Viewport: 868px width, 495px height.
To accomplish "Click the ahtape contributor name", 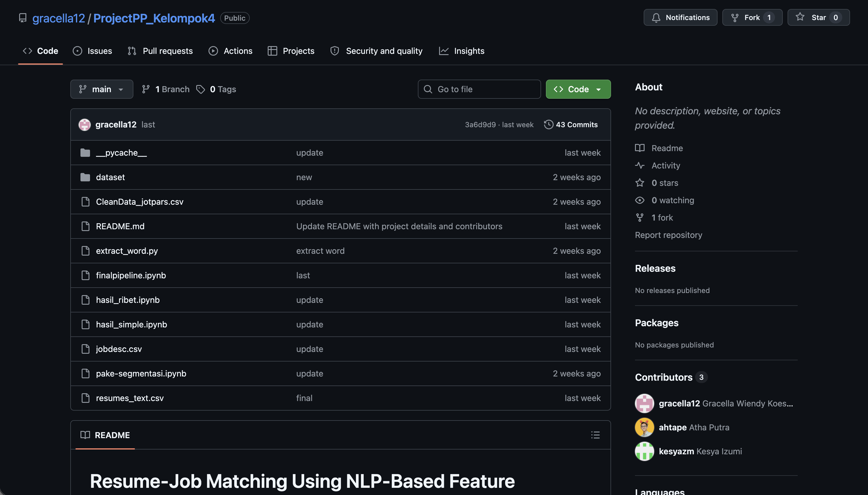I will [x=673, y=427].
